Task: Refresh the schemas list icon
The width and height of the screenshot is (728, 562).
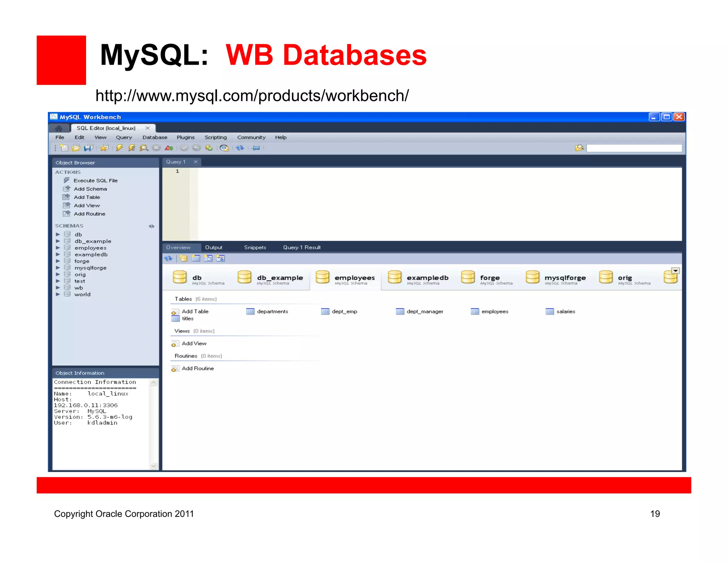Action: (151, 226)
